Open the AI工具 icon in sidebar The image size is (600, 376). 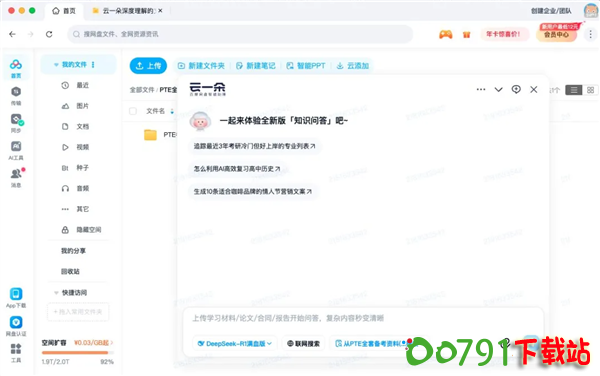coord(16,150)
